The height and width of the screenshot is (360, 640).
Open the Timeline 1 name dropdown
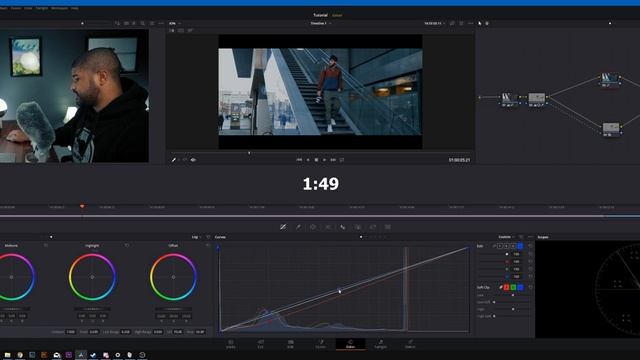point(321,23)
